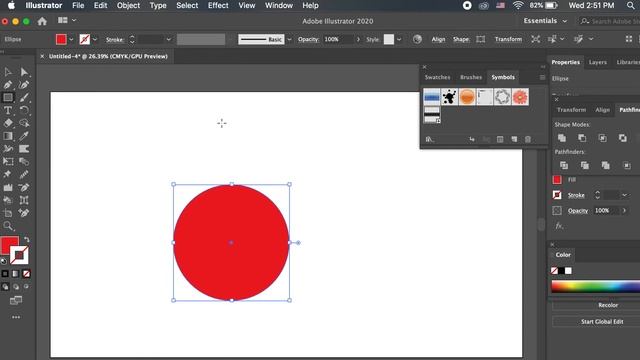
Task: Select the Type tool
Action: pos(8,110)
